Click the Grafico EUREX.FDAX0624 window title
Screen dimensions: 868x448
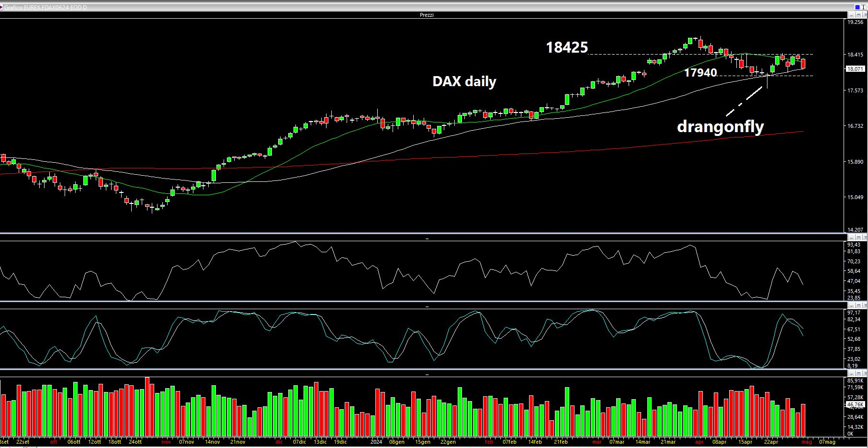[46, 7]
